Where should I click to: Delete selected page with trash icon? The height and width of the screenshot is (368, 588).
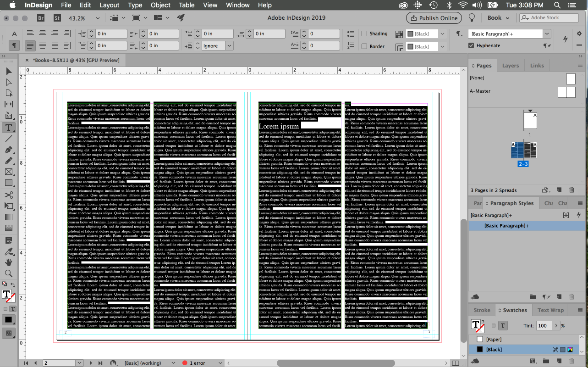coord(572,190)
